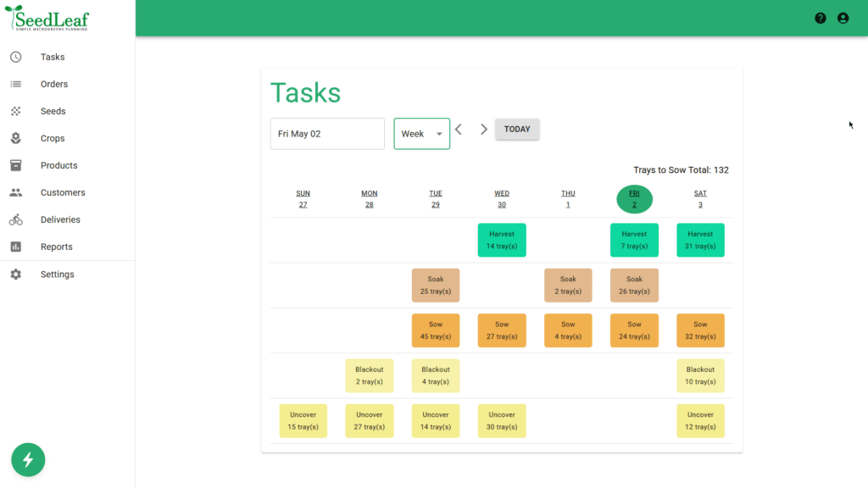
Task: Click the Fri May 02 date field
Action: click(327, 133)
